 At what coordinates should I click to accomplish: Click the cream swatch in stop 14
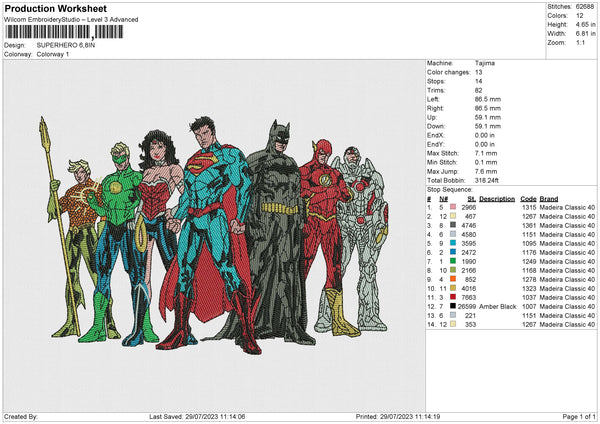click(453, 325)
